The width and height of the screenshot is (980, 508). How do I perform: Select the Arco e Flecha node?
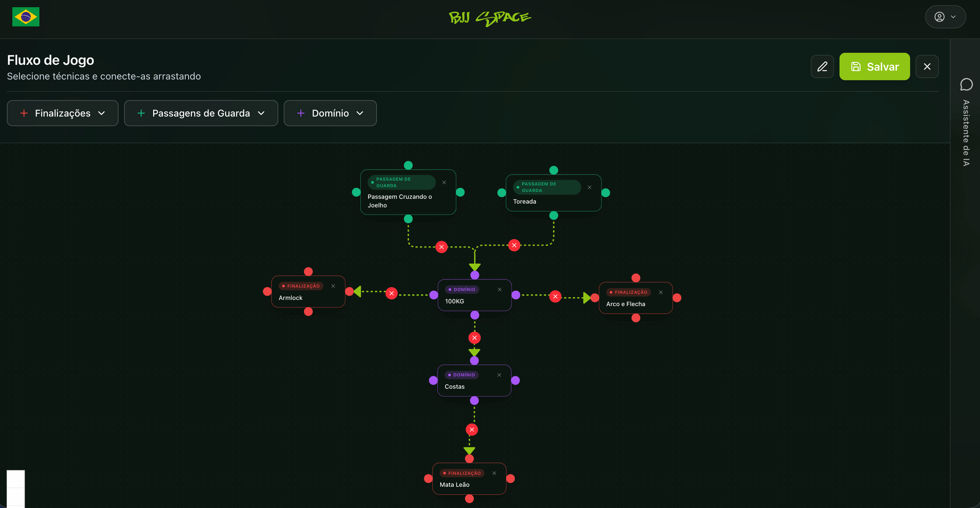tap(636, 298)
